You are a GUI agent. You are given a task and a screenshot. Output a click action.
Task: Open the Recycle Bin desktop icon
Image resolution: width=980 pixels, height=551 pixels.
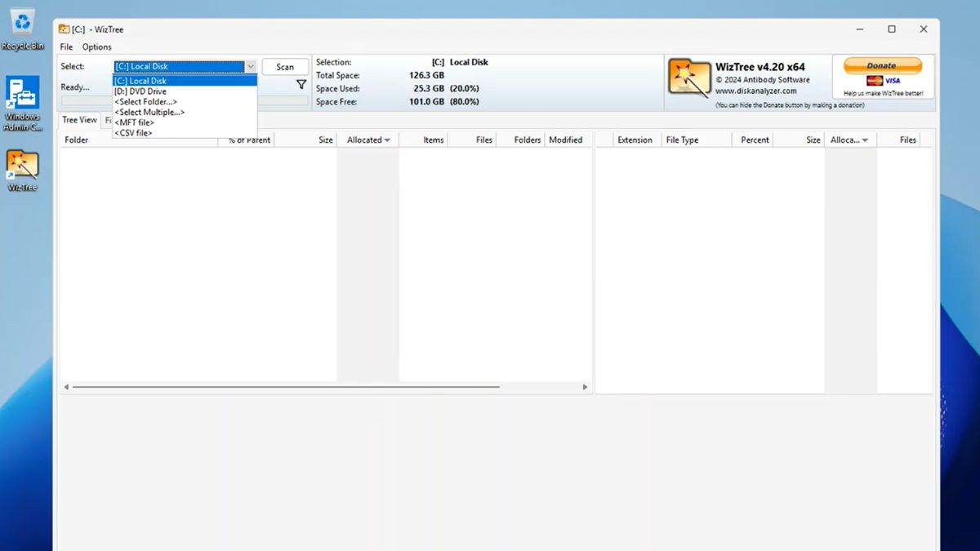22,29
